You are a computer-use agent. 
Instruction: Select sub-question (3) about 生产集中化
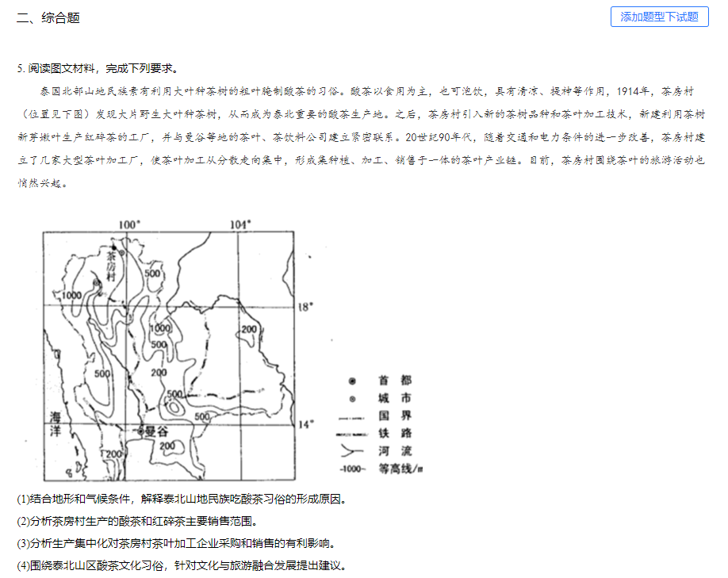176,544
